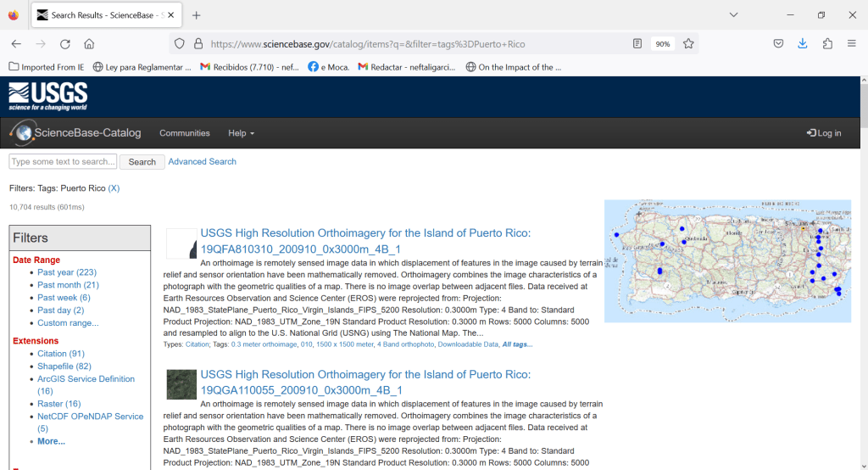The image size is (868, 470).
Task: Click inside the catalog search text field
Action: [x=63, y=161]
